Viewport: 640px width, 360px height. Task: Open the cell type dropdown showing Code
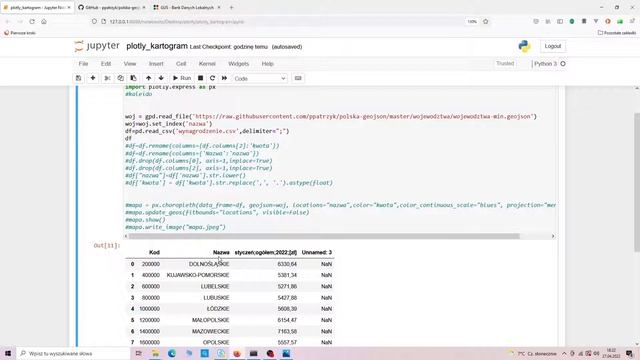pos(260,78)
